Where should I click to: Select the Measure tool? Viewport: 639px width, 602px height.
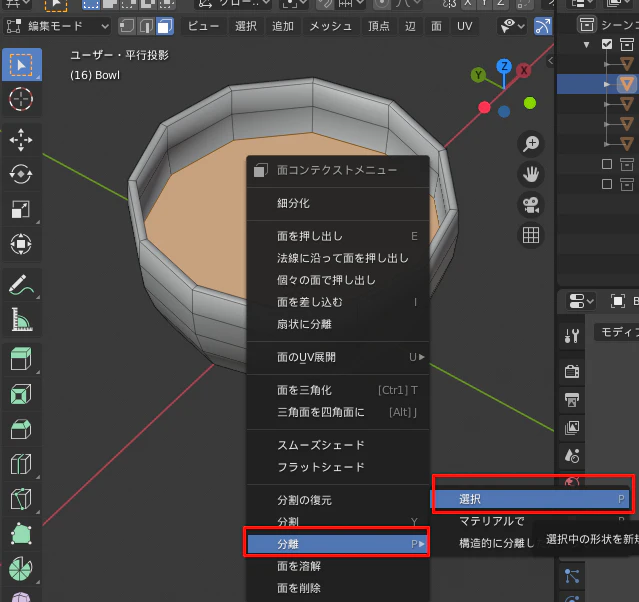click(21, 320)
